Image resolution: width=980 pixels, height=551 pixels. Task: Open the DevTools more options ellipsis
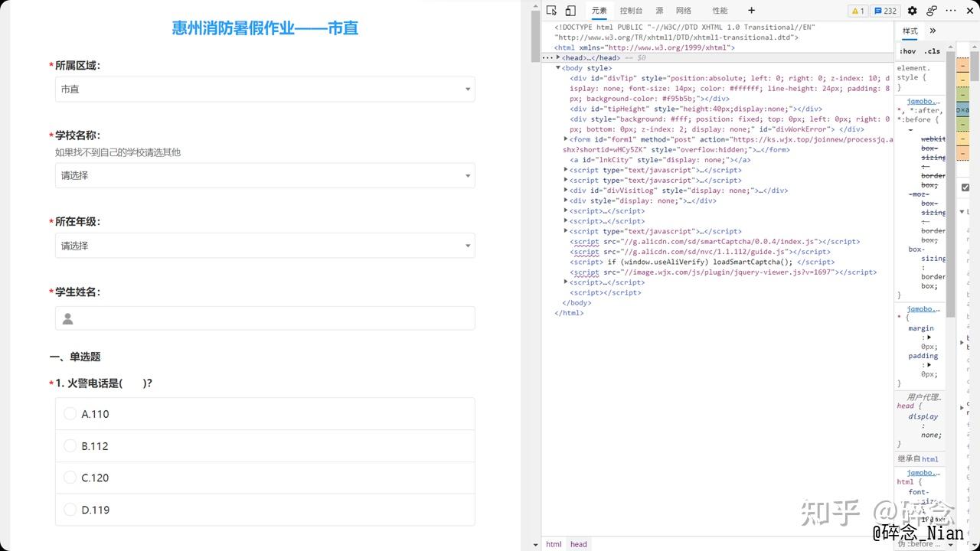[x=952, y=11]
